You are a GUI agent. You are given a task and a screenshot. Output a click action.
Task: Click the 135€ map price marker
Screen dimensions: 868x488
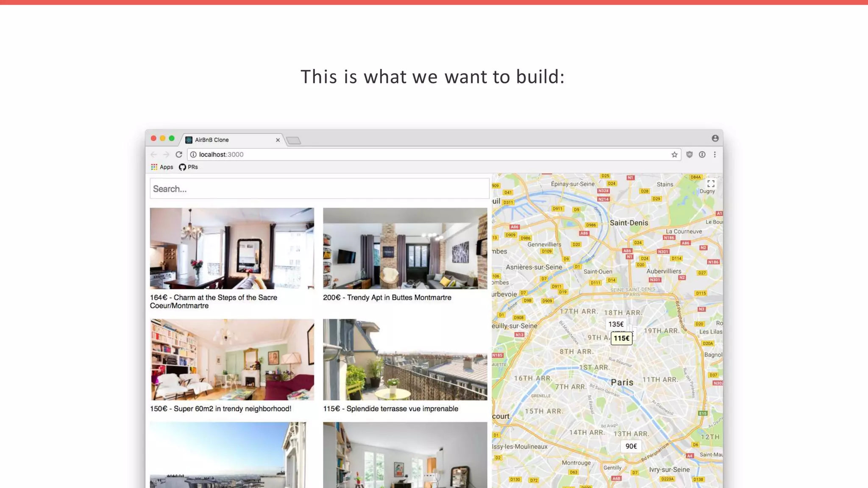[616, 324]
